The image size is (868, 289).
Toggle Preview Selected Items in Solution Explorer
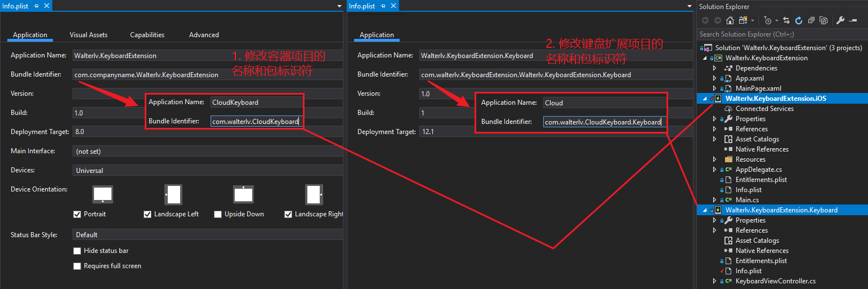[853, 20]
